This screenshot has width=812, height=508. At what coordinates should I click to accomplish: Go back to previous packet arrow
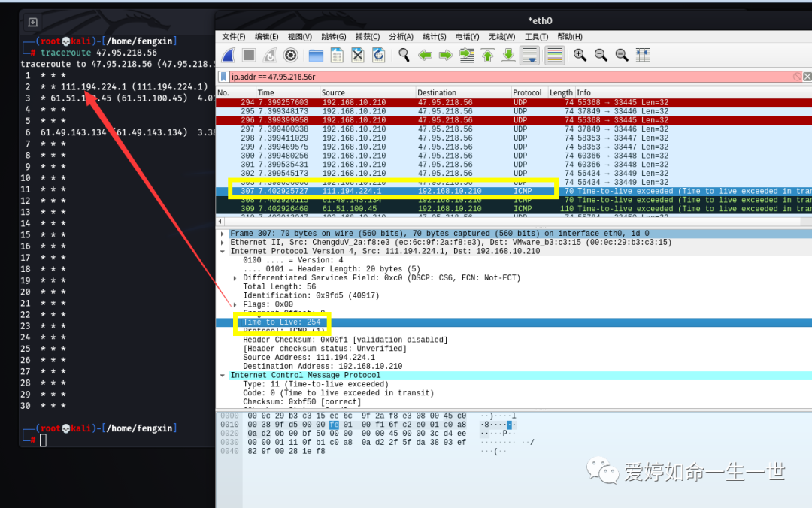425,55
